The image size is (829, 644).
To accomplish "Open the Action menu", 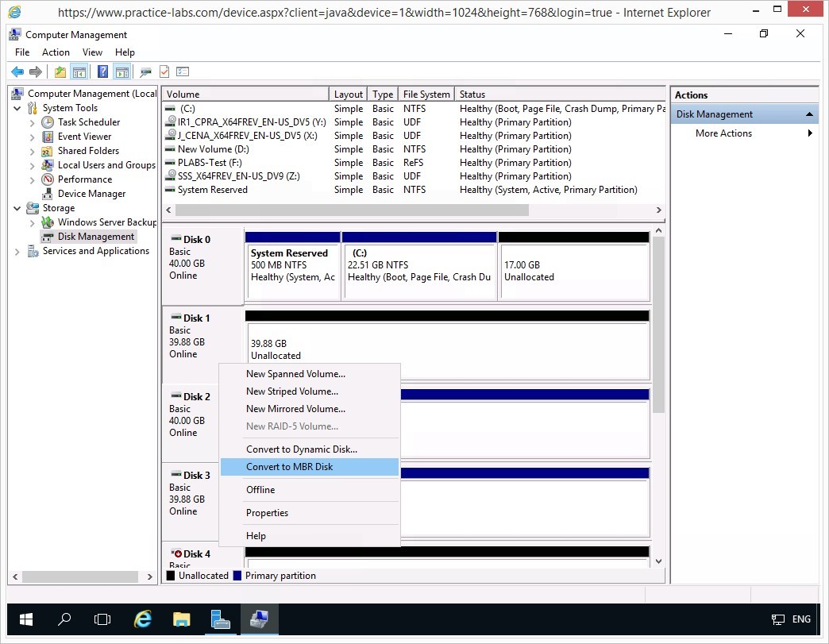I will (56, 52).
